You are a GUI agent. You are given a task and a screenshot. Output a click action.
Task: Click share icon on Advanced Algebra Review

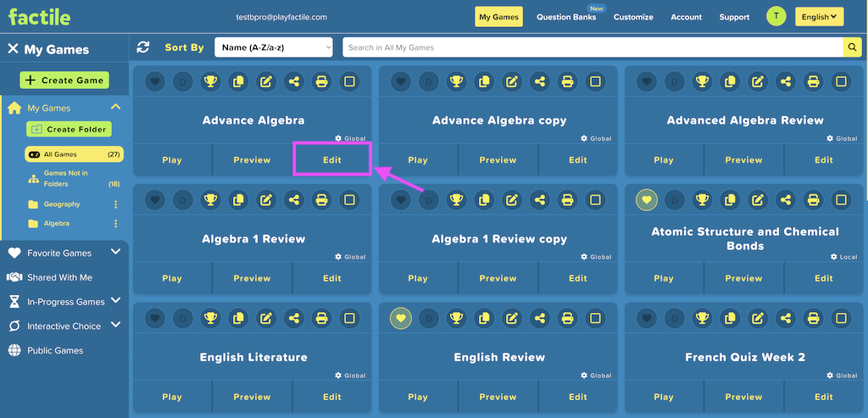[x=786, y=81]
